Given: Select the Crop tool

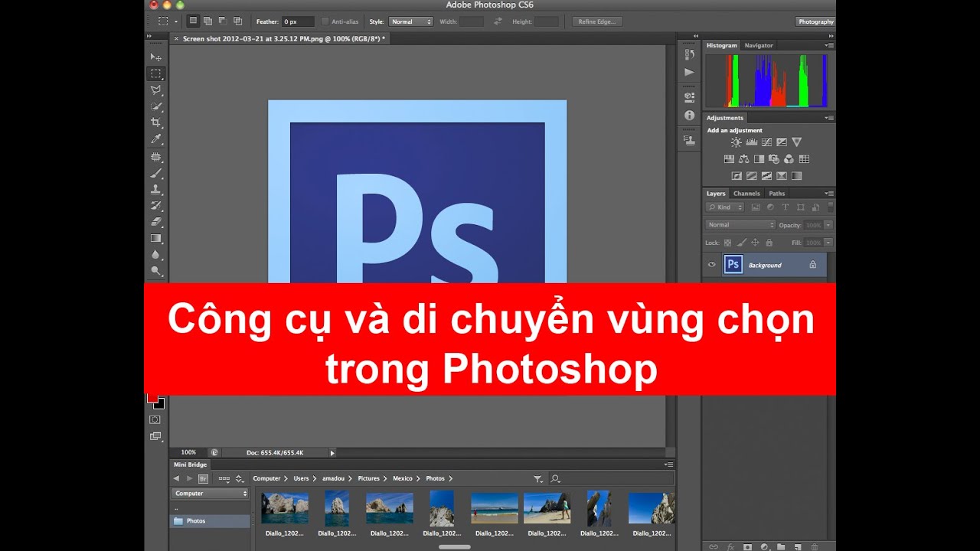Looking at the screenshot, I should coord(155,122).
